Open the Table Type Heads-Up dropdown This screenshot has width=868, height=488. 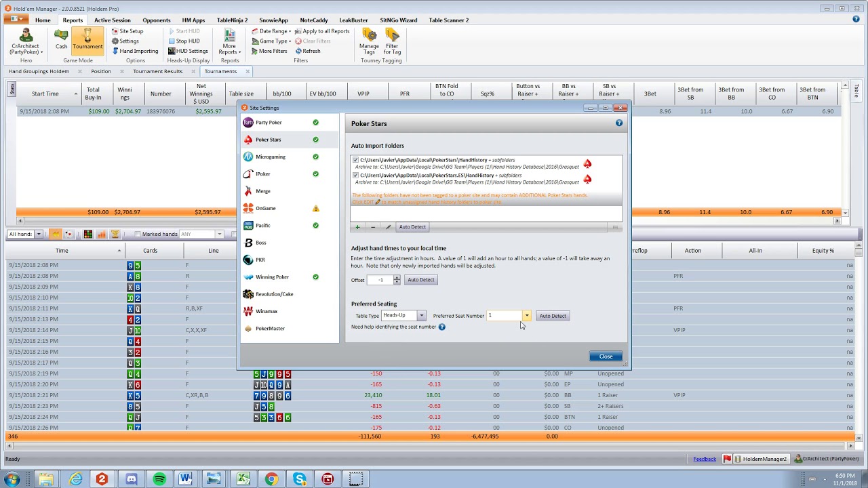(421, 316)
